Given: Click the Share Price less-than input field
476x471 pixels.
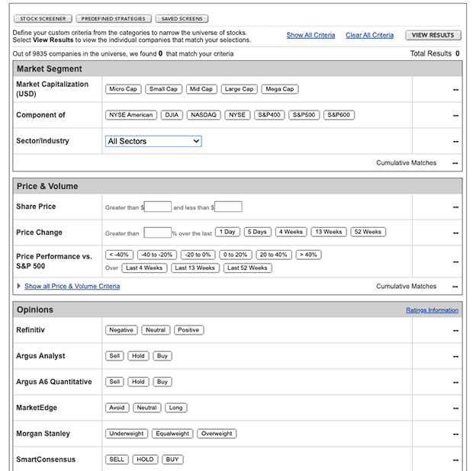Looking at the screenshot, I should click(x=228, y=207).
